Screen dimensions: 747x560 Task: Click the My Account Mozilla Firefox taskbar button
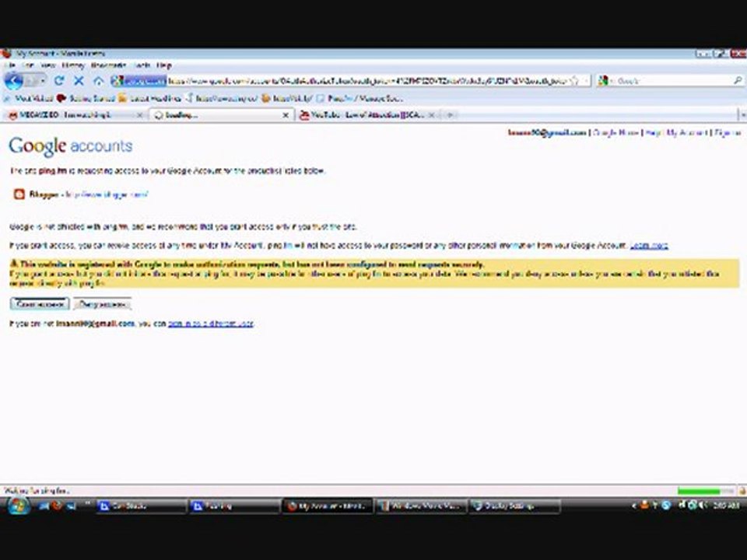point(328,506)
